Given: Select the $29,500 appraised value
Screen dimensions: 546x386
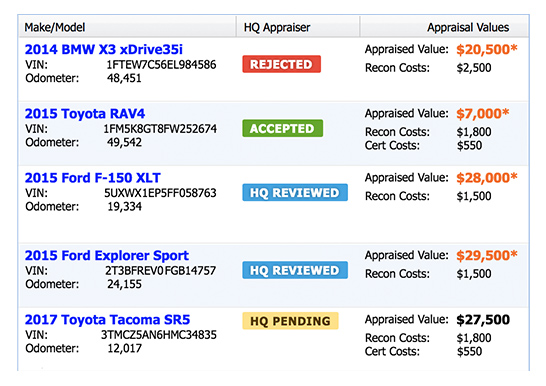Looking at the screenshot, I should point(487,255).
